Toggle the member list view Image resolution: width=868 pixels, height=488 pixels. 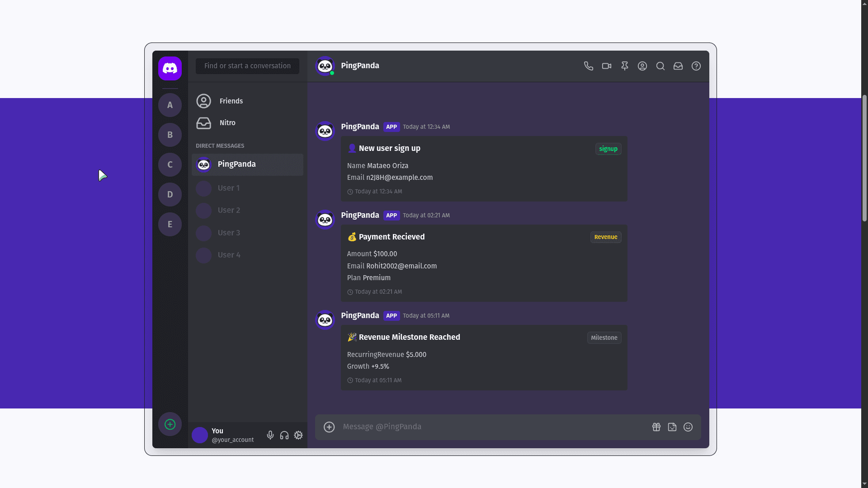[642, 66]
